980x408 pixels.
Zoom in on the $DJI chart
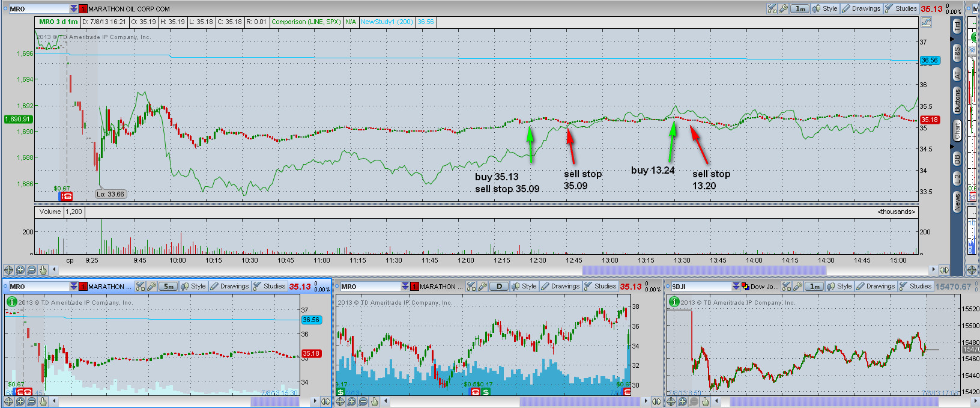(x=683, y=401)
